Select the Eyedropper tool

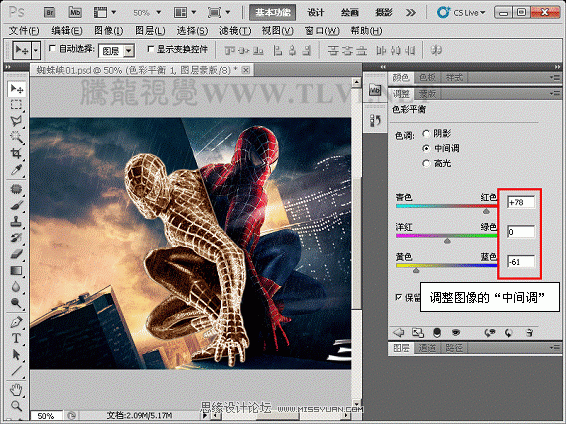(x=16, y=169)
